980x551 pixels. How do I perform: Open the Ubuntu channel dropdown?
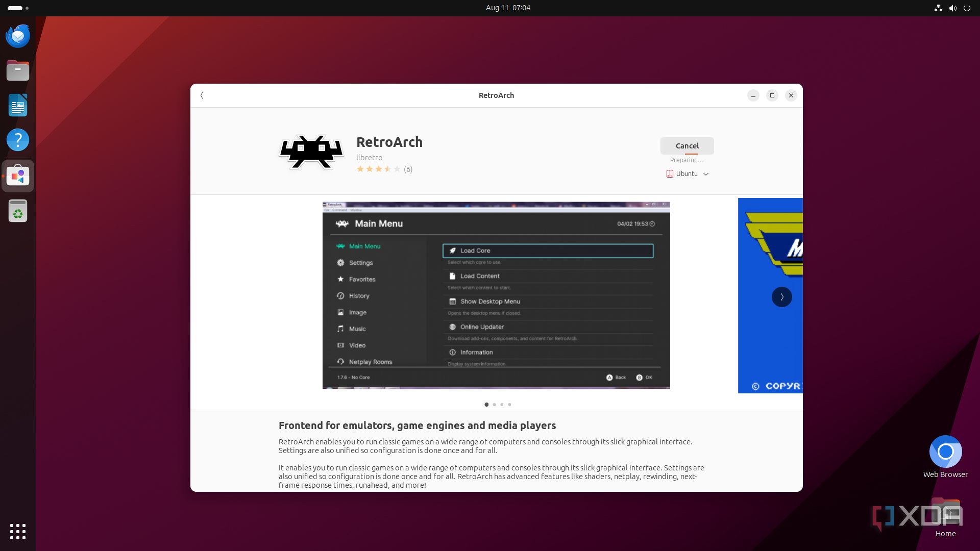687,173
